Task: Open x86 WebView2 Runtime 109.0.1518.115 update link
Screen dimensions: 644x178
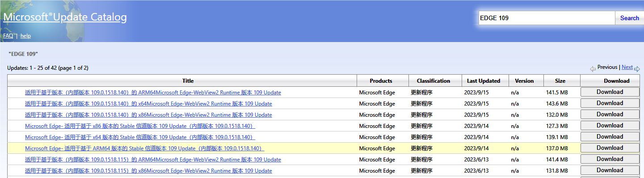Action: click(x=148, y=171)
